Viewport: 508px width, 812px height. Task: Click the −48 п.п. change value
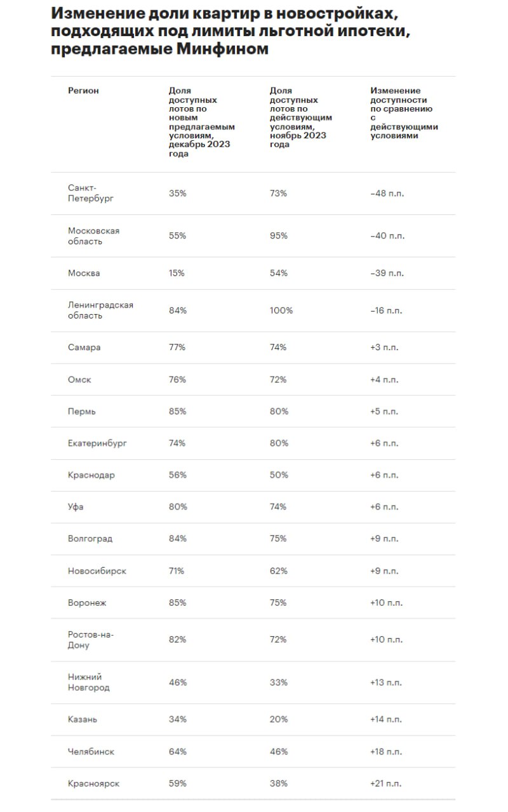tap(387, 193)
